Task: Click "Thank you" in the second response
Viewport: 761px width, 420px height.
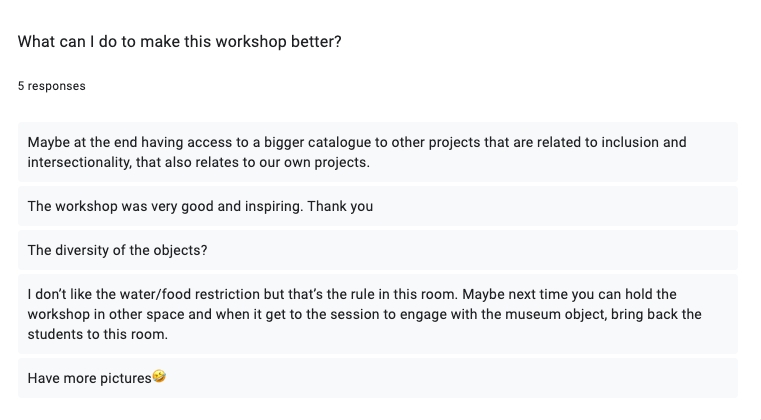Action: point(340,206)
